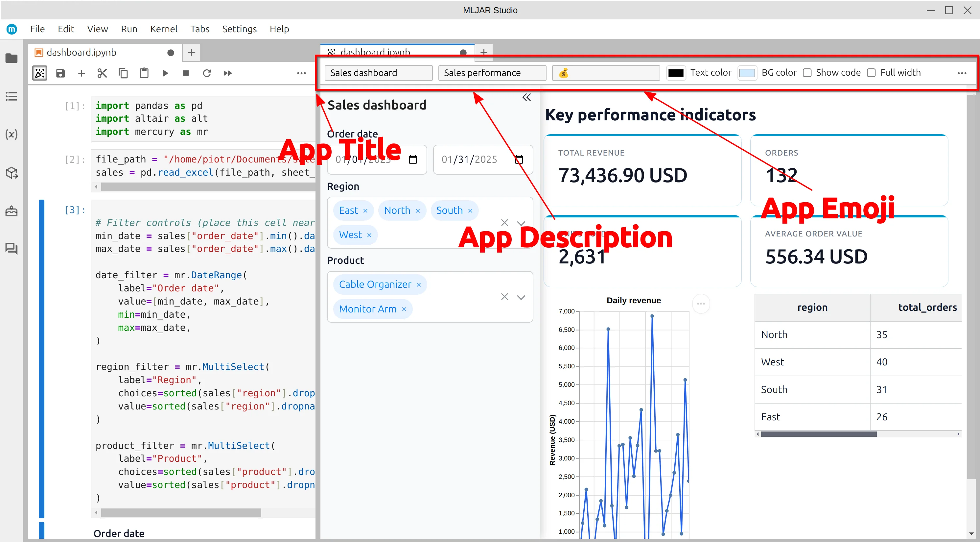The width and height of the screenshot is (980, 542).
Task: Open the Help menu
Action: click(279, 29)
